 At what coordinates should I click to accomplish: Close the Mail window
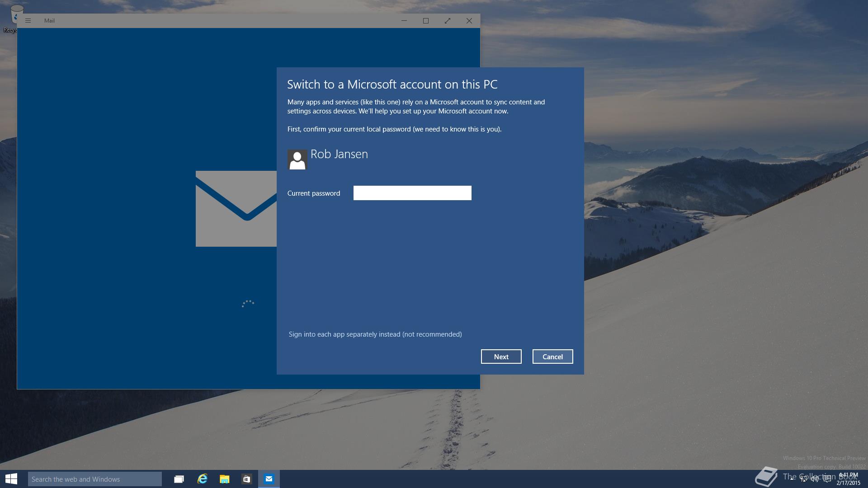pyautogui.click(x=469, y=21)
